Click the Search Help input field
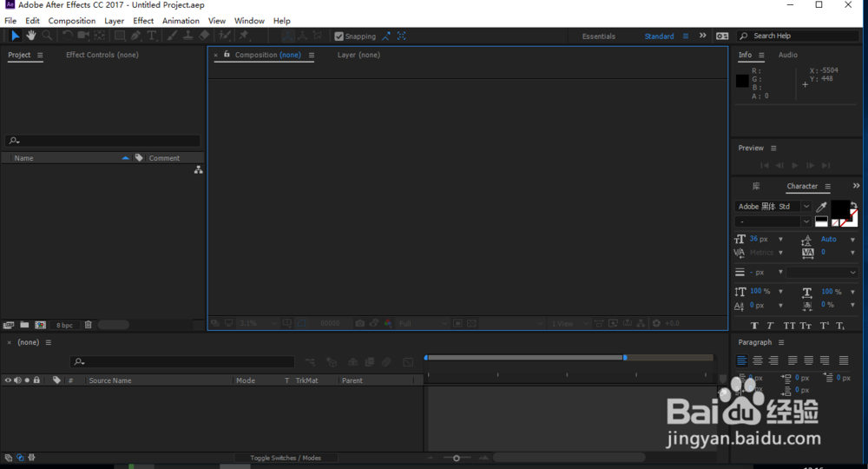 (798, 36)
